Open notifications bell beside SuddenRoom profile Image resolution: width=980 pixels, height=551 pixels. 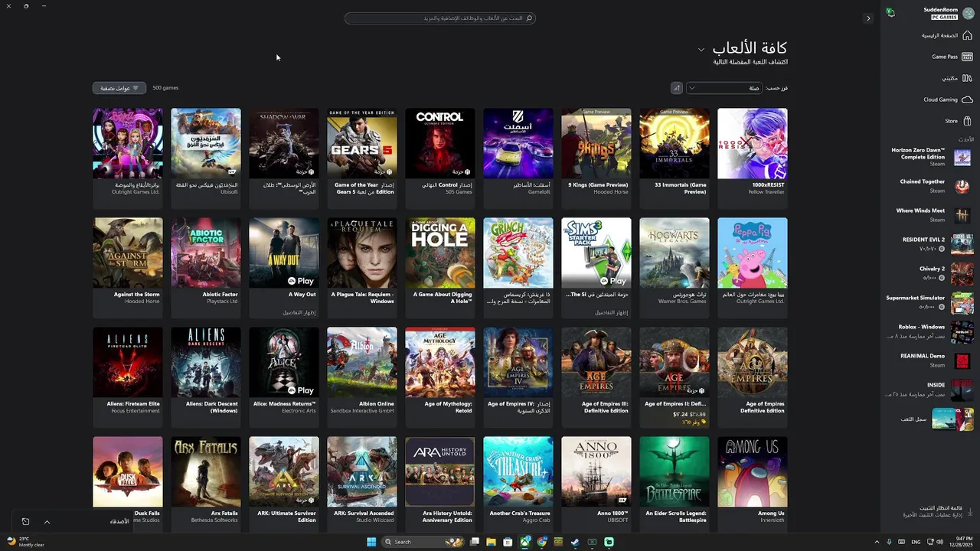(890, 12)
